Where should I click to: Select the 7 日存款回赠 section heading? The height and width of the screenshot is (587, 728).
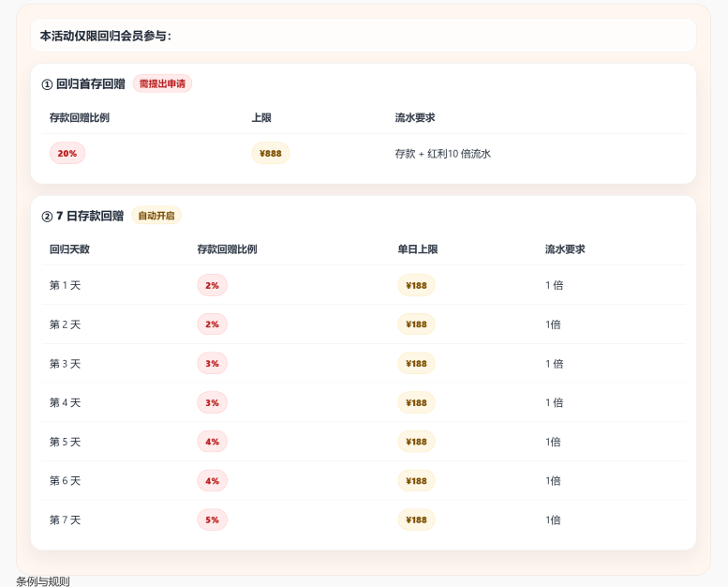82,216
